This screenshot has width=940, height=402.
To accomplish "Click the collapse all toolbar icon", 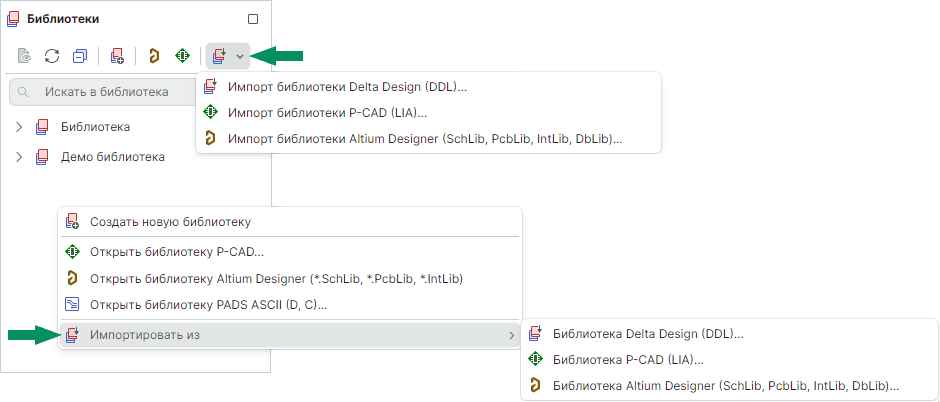I will point(80,56).
